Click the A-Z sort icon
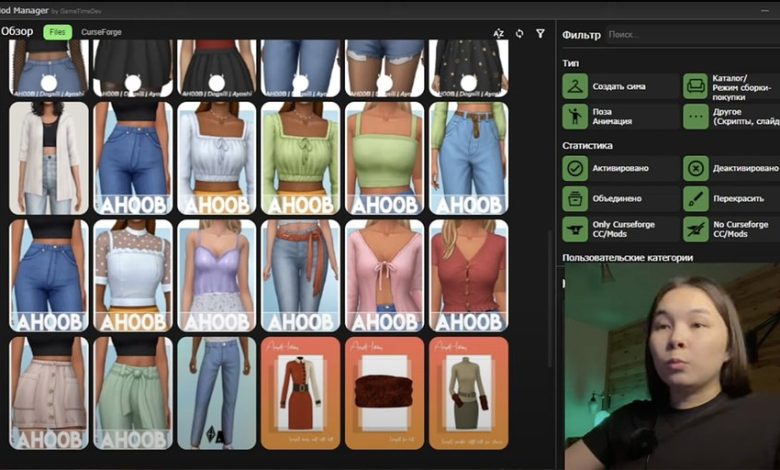 498,33
